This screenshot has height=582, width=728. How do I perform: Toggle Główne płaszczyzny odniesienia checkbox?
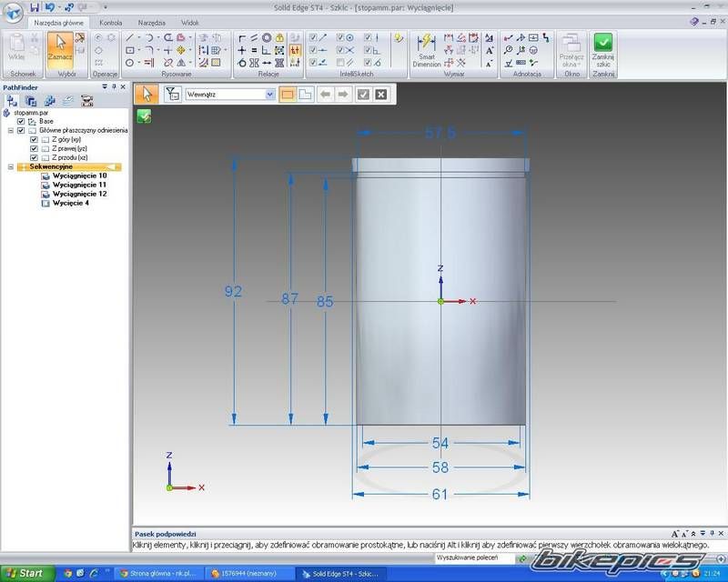21,130
